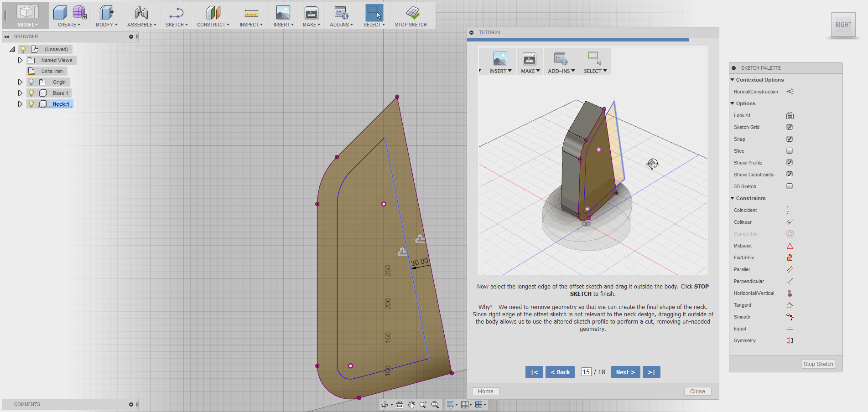Apply the Tangent constraint icon
Screen dimensions: 868x412
(x=790, y=305)
